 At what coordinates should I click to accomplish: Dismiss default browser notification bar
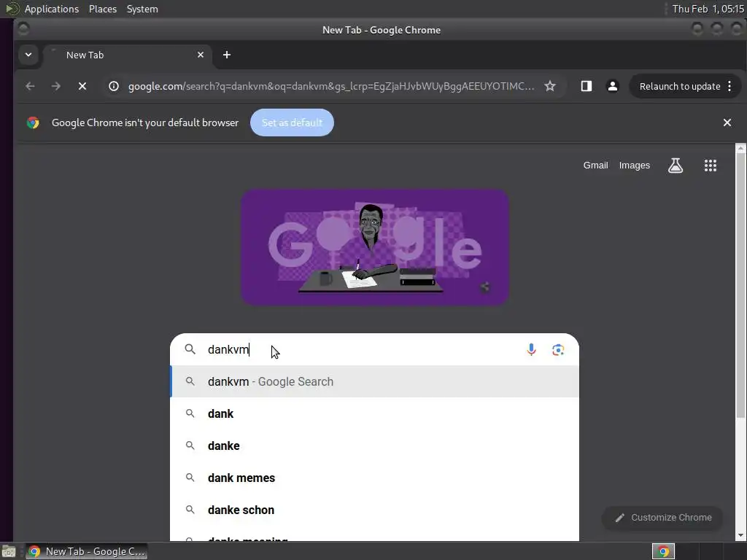coord(727,122)
